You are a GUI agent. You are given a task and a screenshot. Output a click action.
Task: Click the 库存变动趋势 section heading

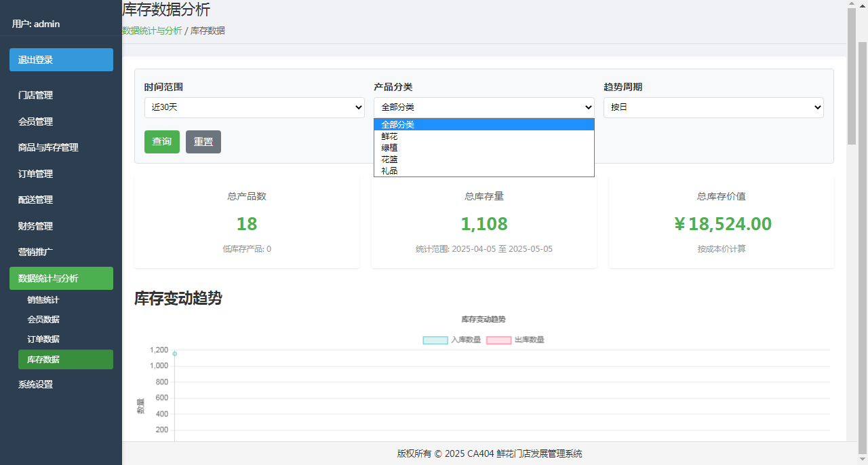click(178, 299)
